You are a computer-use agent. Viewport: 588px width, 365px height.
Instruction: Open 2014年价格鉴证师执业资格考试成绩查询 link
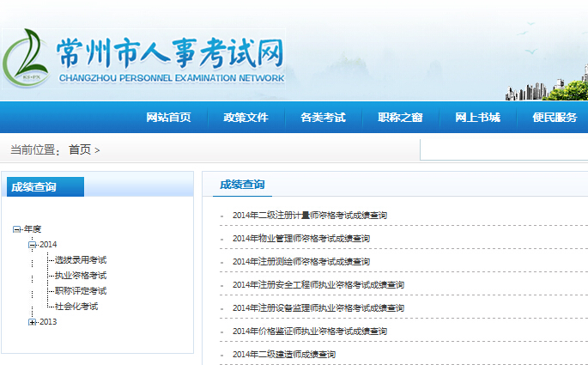pos(310,332)
